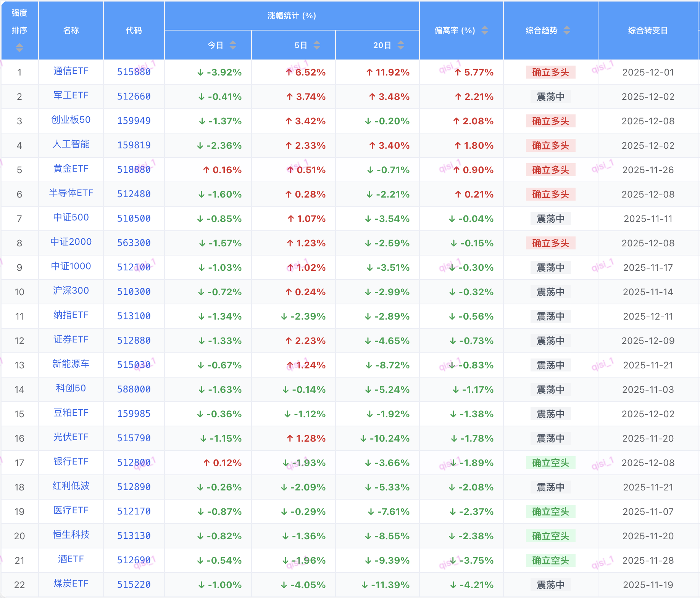The image size is (700, 598).
Task: Click the 偏离率 (%) sort icon
Action: (x=485, y=30)
